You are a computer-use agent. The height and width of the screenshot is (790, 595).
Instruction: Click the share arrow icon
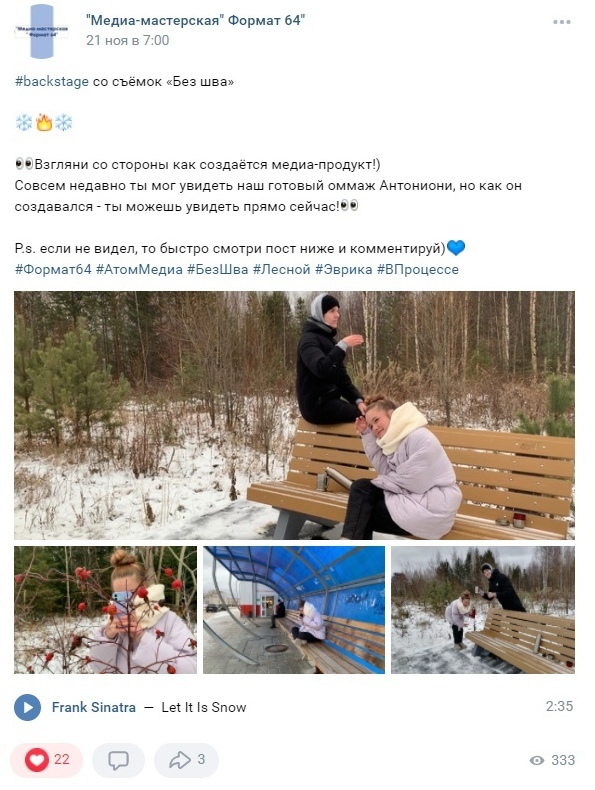pyautogui.click(x=179, y=760)
